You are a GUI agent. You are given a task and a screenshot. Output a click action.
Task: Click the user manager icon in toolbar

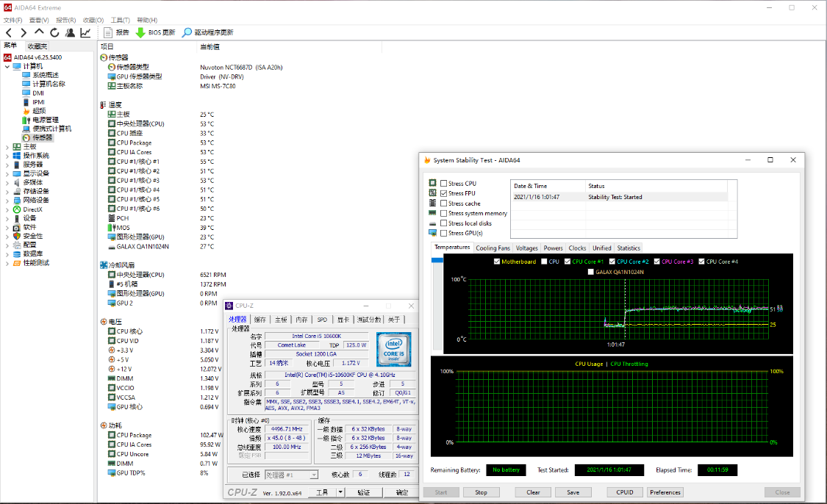coord(70,32)
